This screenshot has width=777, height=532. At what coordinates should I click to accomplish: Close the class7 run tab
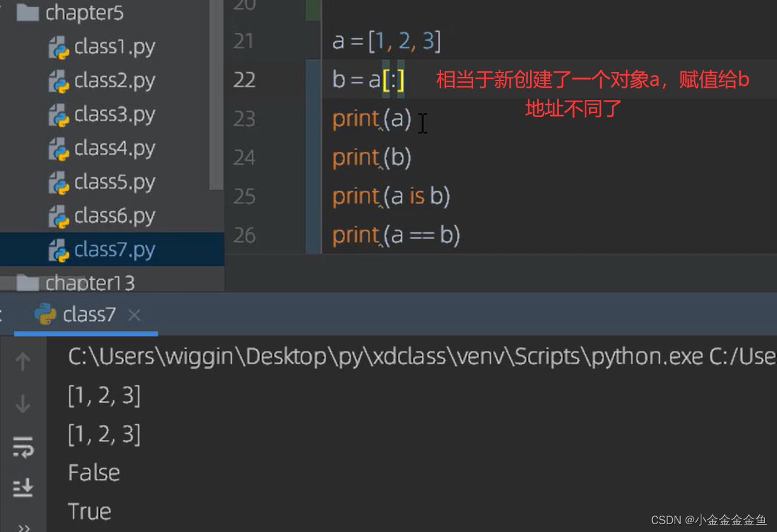tap(134, 315)
